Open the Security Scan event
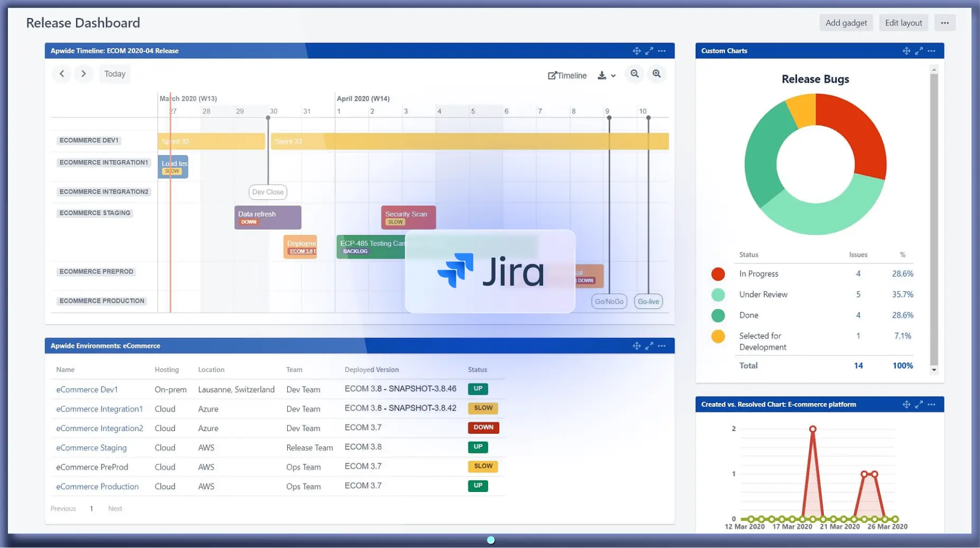Screen dimensions: 980x548 coord(408,217)
